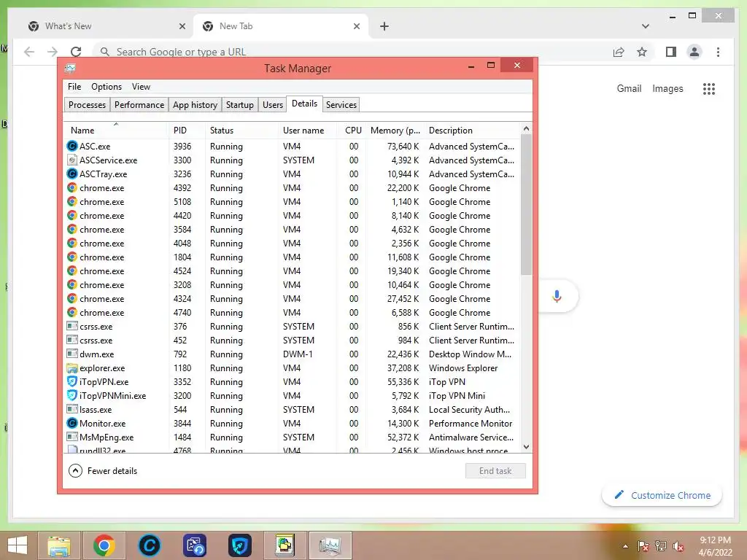Open the Windows Start button
747x560 pixels.
(x=18, y=545)
